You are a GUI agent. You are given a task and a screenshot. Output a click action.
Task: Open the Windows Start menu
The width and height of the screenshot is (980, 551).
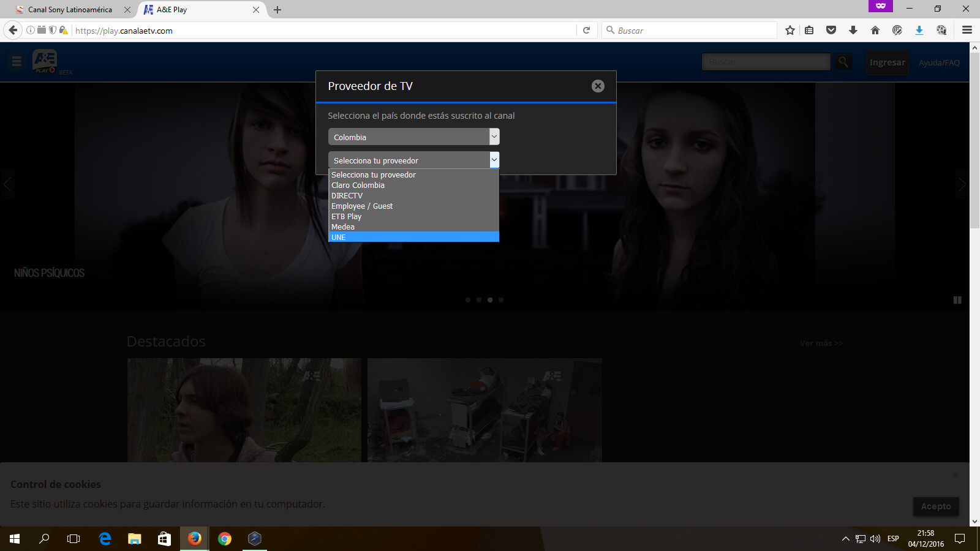(15, 539)
